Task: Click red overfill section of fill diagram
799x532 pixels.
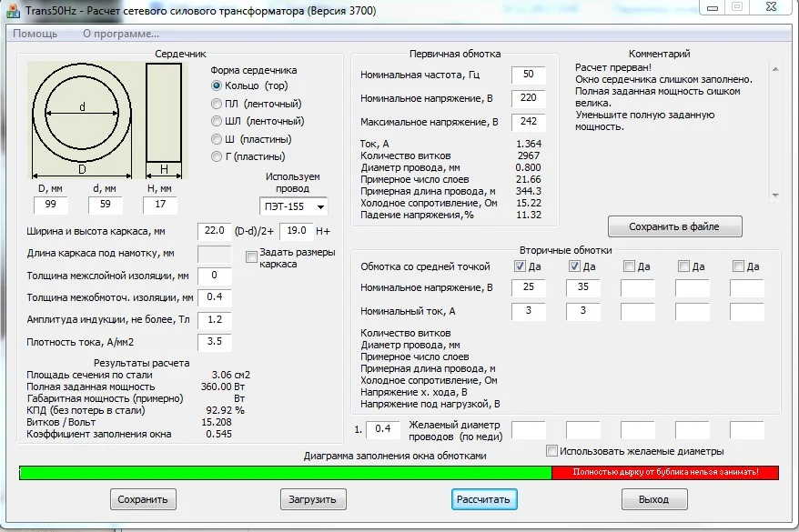Action: [x=665, y=473]
